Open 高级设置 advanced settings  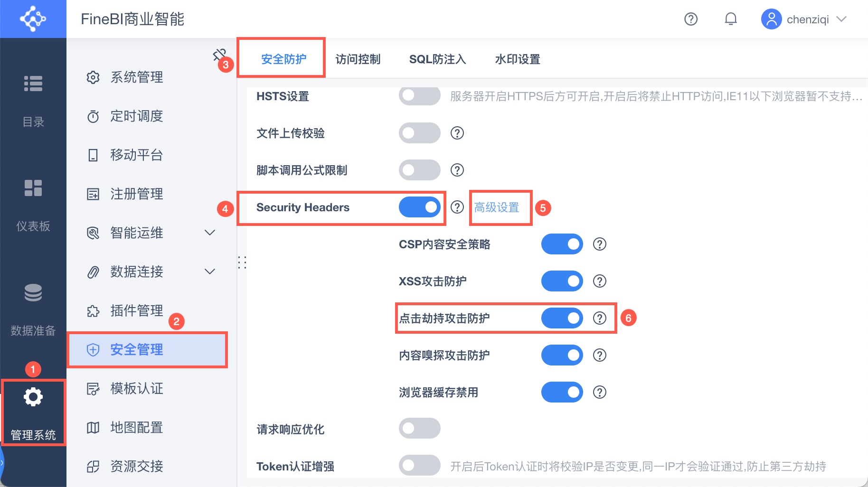496,207
